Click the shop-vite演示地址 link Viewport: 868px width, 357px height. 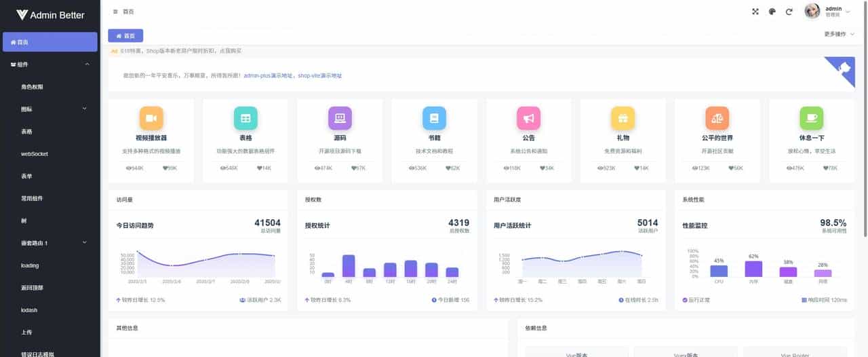pos(320,75)
